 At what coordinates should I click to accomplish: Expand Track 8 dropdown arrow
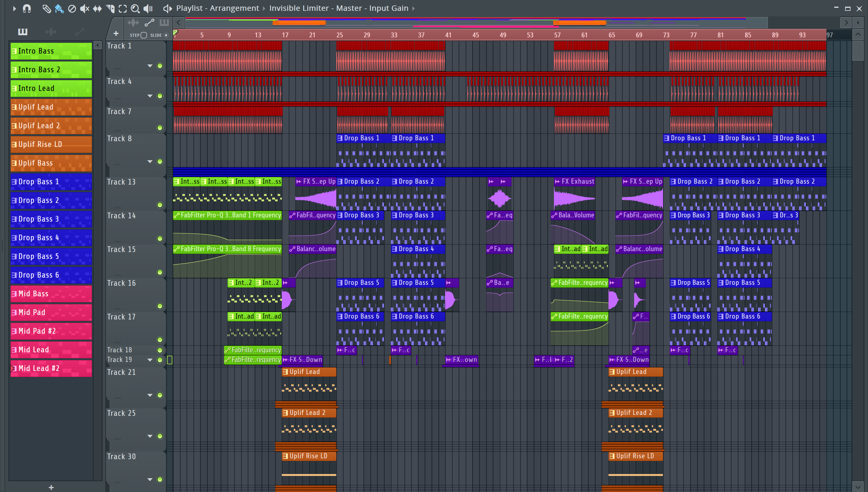pyautogui.click(x=150, y=161)
